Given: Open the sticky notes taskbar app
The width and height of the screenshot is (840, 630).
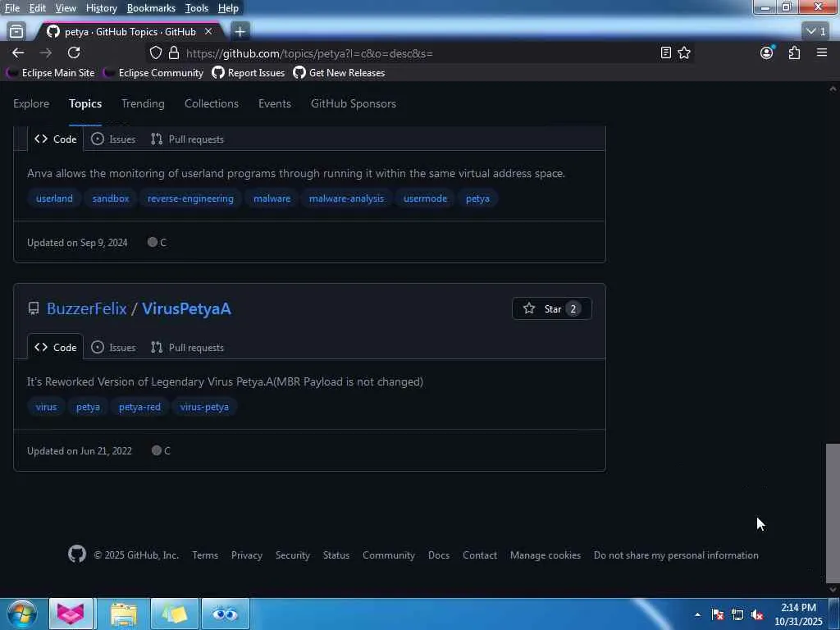Looking at the screenshot, I should (175, 614).
